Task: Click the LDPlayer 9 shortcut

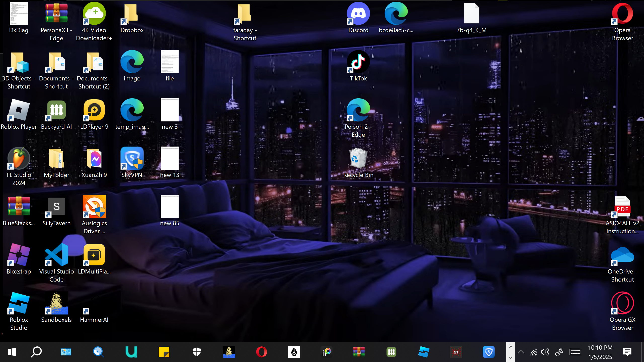Action: click(x=94, y=110)
